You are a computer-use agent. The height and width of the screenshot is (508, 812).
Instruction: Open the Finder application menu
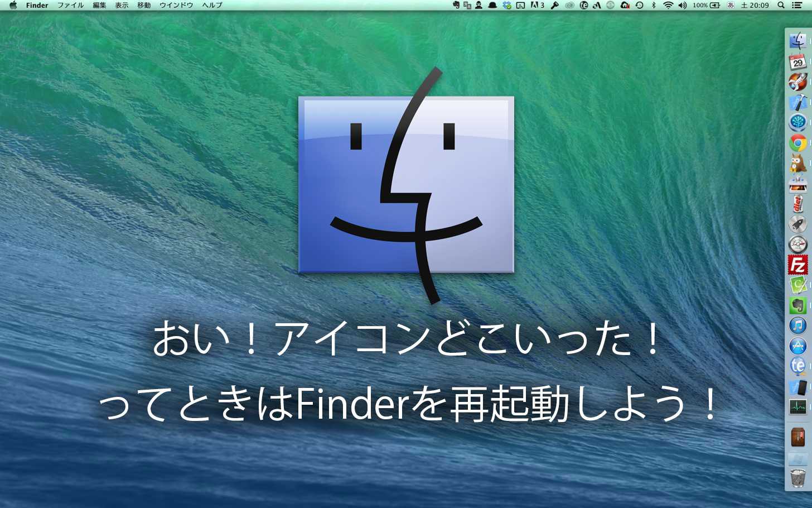[x=37, y=5]
